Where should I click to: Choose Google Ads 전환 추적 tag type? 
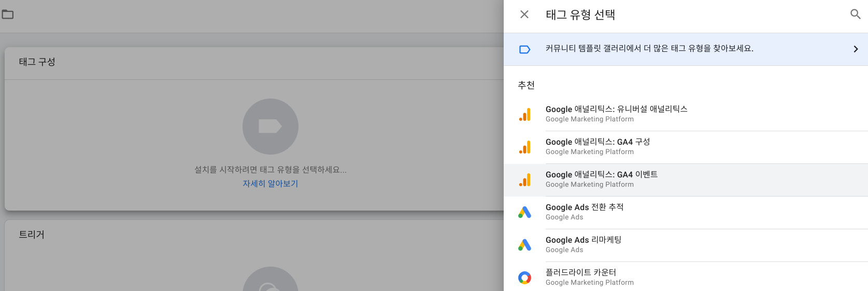pyautogui.click(x=686, y=213)
